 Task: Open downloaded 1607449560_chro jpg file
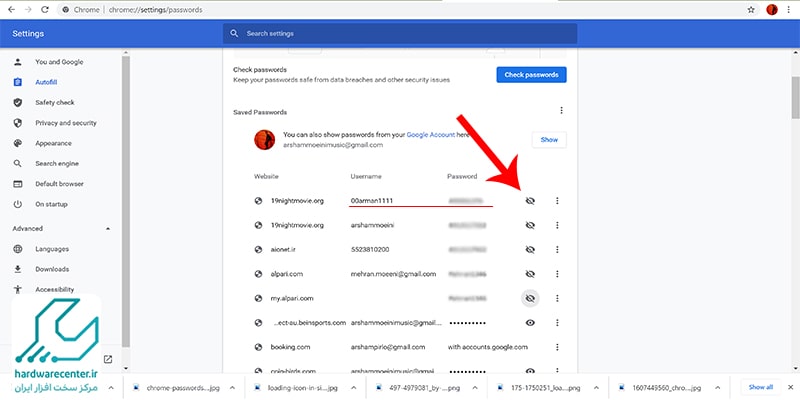pyautogui.click(x=659, y=388)
